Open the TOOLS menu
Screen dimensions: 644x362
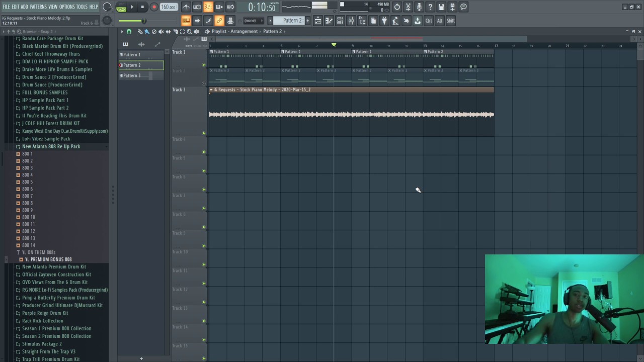tap(82, 7)
